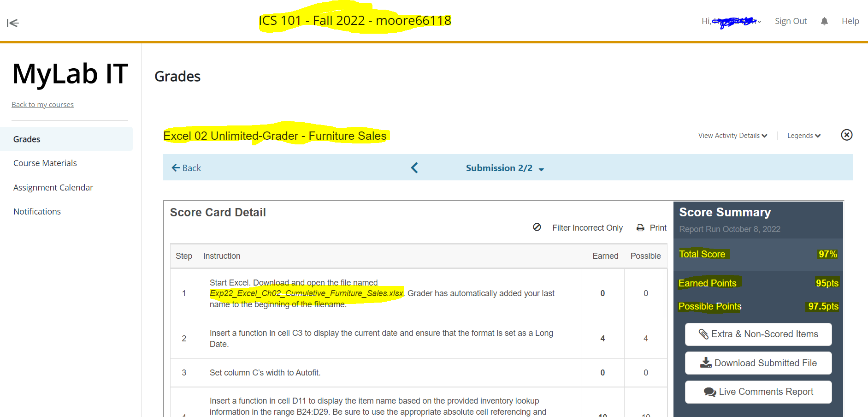Click the printer icon

pyautogui.click(x=640, y=228)
